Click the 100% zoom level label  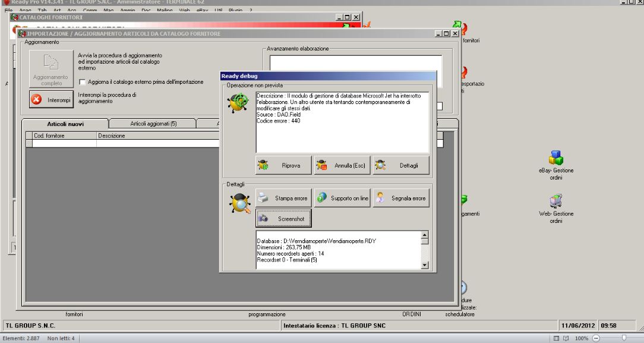[x=582, y=338]
